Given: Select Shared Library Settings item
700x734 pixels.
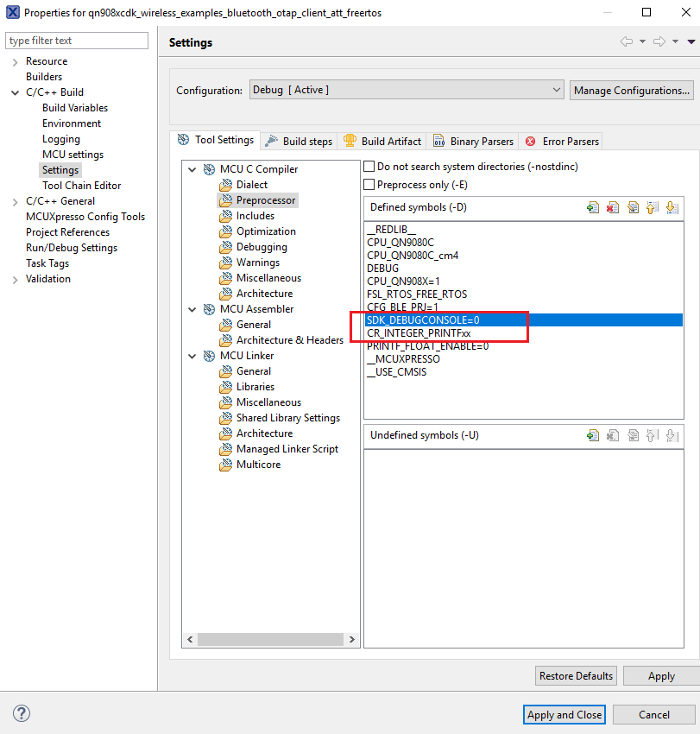Looking at the screenshot, I should (287, 418).
